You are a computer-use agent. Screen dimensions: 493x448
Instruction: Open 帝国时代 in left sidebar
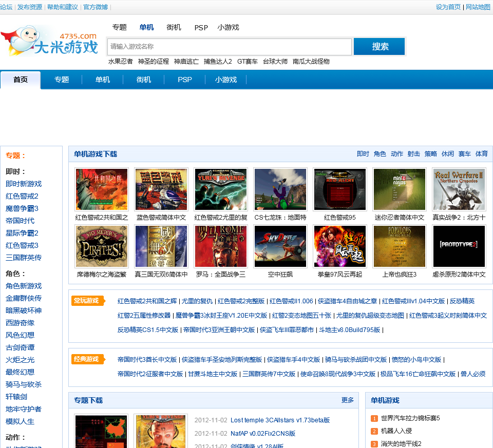(x=20, y=221)
